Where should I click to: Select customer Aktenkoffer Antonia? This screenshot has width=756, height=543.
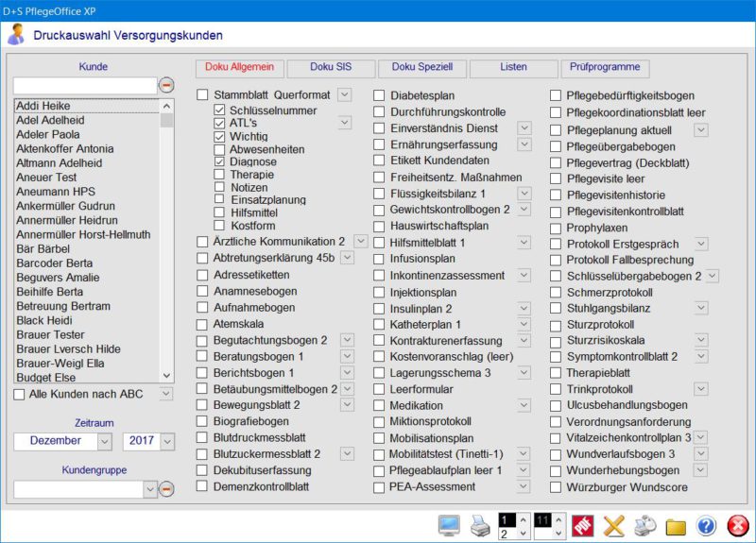tap(87, 149)
